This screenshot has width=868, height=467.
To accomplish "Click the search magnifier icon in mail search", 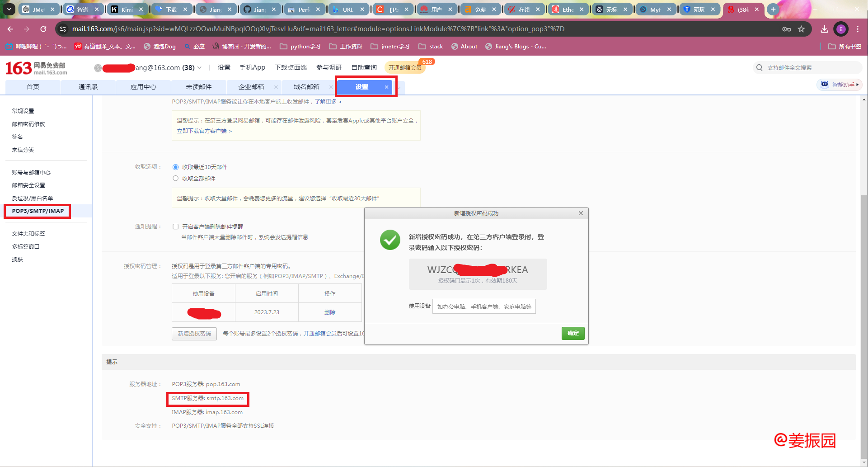I will (x=759, y=68).
